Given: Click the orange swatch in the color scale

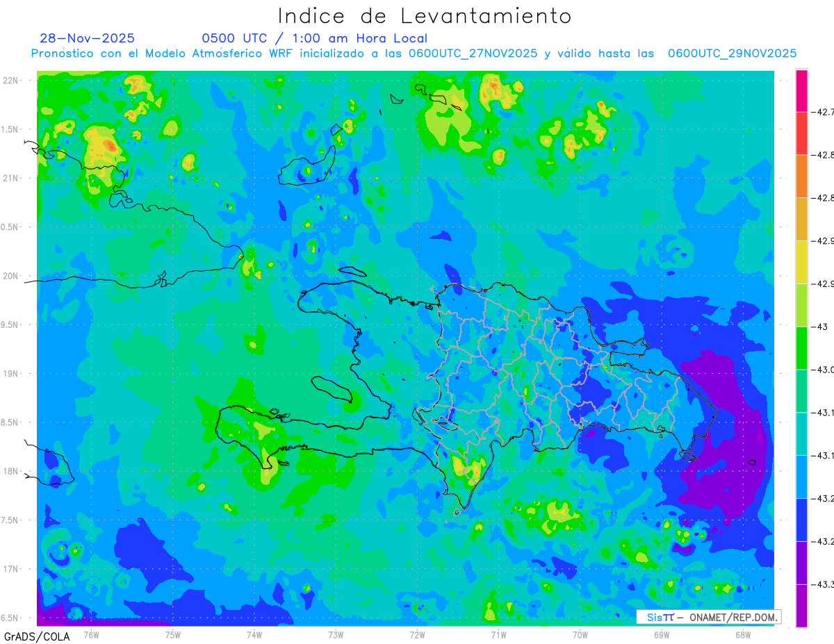Looking at the screenshot, I should tap(801, 176).
